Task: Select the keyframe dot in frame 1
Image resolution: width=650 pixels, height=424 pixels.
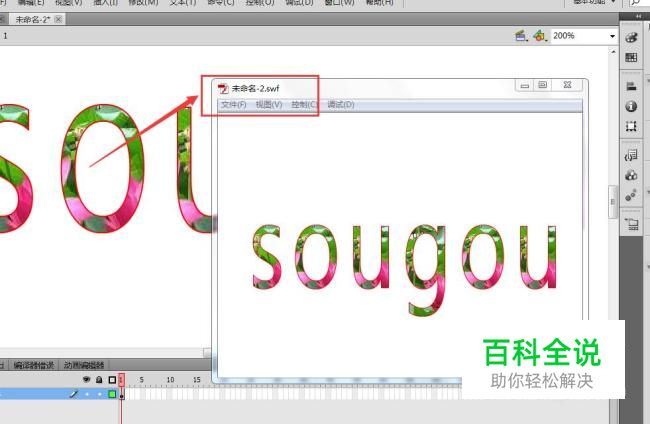Action: click(121, 397)
